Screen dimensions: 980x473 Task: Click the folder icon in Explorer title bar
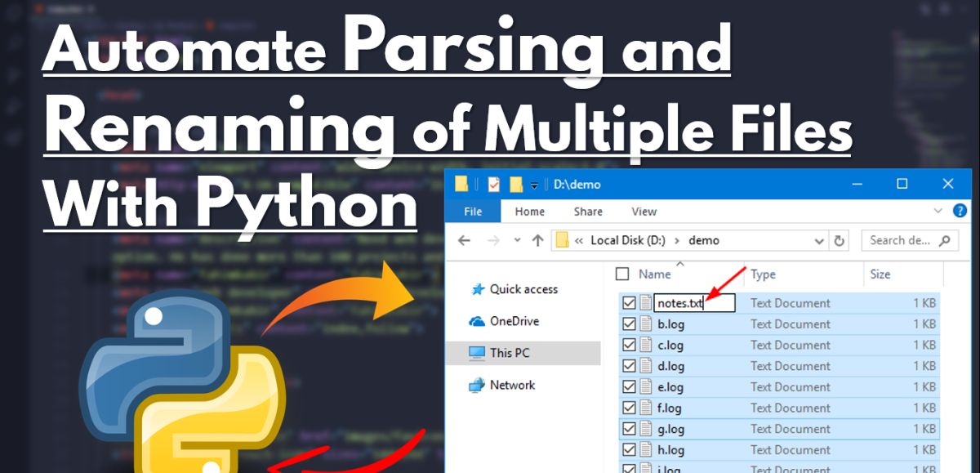tap(461, 185)
